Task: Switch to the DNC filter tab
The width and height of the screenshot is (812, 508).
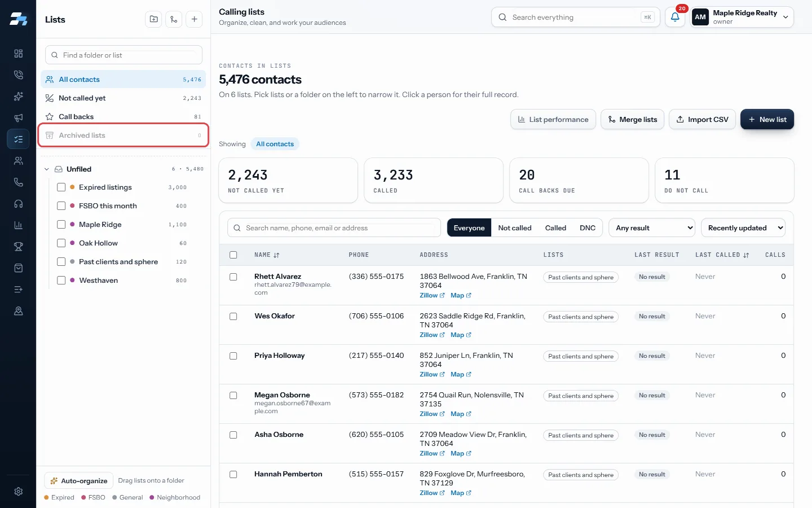Action: pyautogui.click(x=588, y=228)
